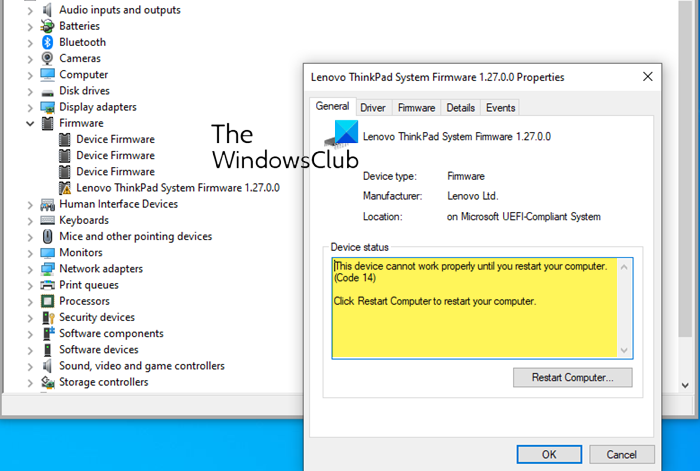Viewport: 700px width, 471px height.
Task: Click the Bluetooth category icon
Action: click(x=47, y=42)
